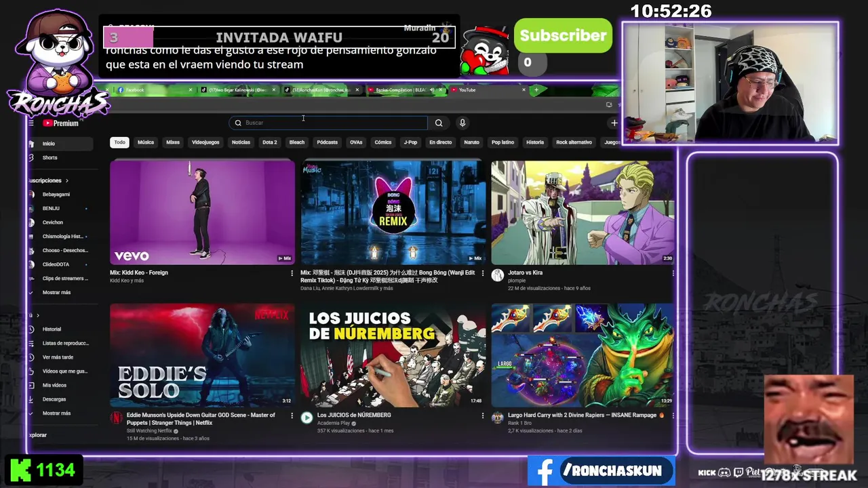The height and width of the screenshot is (488, 868).
Task: Play the Largo Hard Carry thumbnail
Action: [x=583, y=355]
